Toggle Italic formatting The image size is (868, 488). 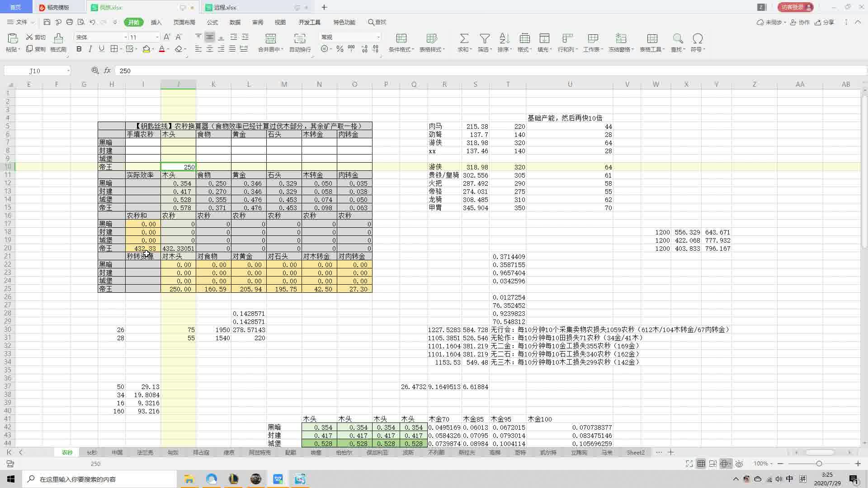[x=90, y=49]
